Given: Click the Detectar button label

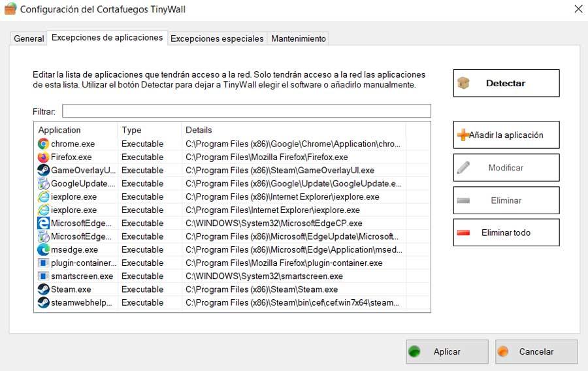Looking at the screenshot, I should coord(506,83).
